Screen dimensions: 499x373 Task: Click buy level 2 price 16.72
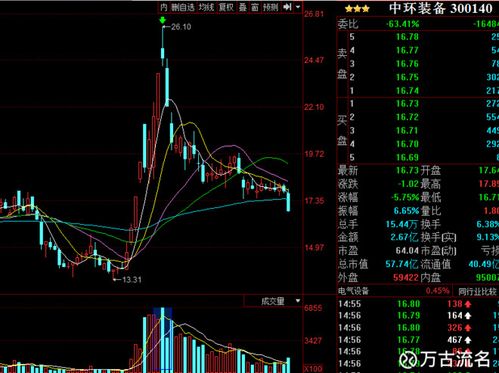407,117
